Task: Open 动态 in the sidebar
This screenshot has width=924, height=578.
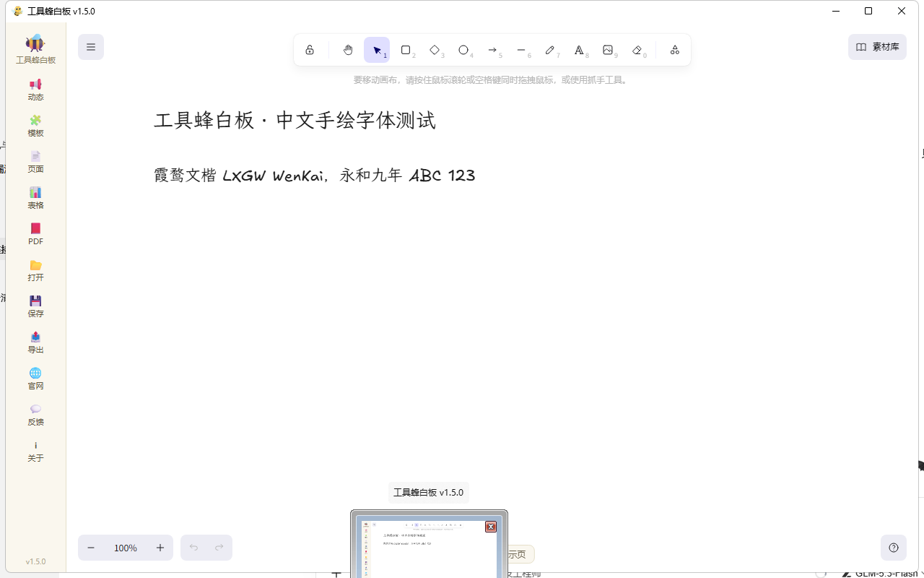Action: (35, 90)
